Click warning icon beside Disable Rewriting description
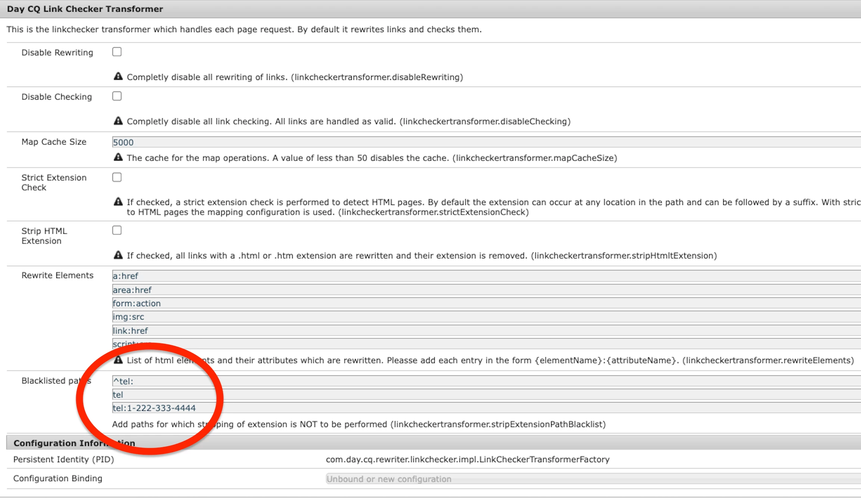 pyautogui.click(x=118, y=77)
